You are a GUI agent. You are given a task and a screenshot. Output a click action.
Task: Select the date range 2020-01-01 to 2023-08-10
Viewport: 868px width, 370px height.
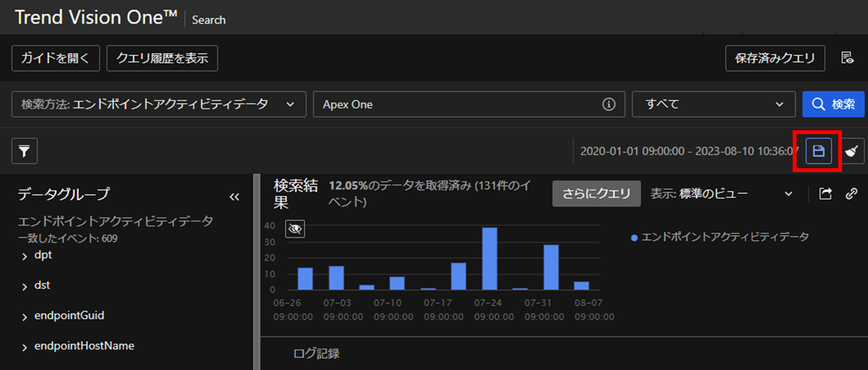689,151
